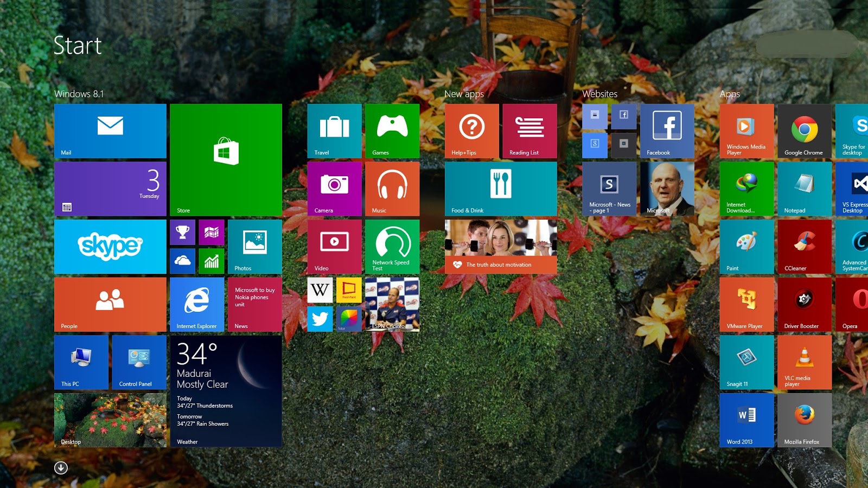Open the Sports trophy tile

coord(183,232)
